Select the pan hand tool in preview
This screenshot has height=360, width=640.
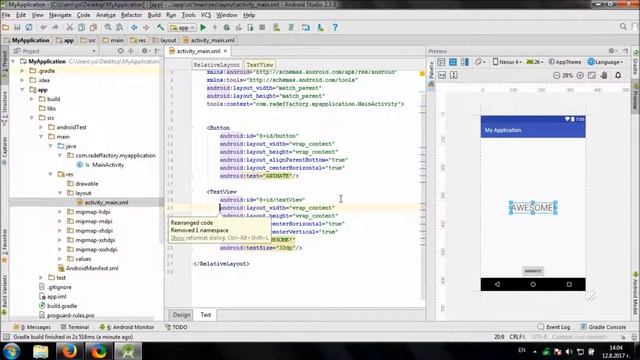pyautogui.click(x=604, y=76)
